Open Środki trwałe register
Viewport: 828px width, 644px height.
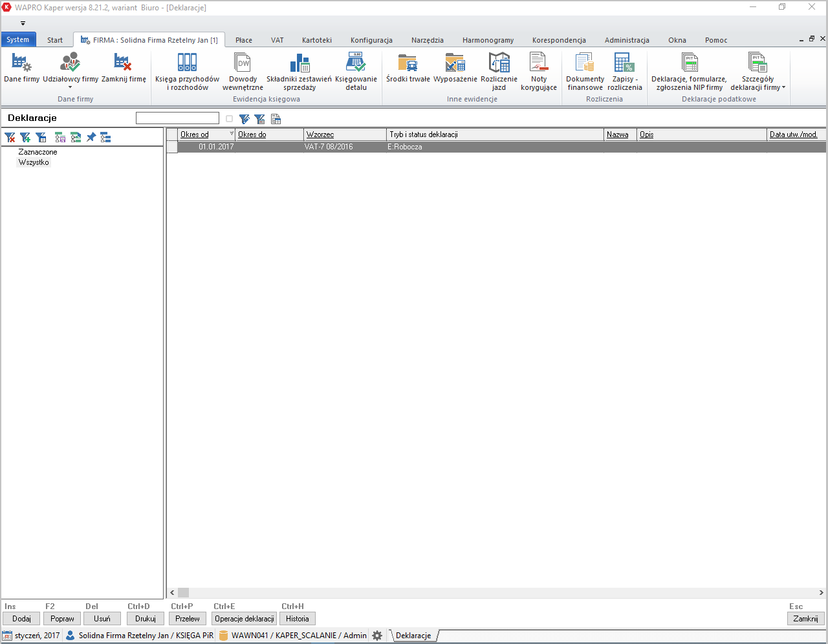pyautogui.click(x=408, y=68)
